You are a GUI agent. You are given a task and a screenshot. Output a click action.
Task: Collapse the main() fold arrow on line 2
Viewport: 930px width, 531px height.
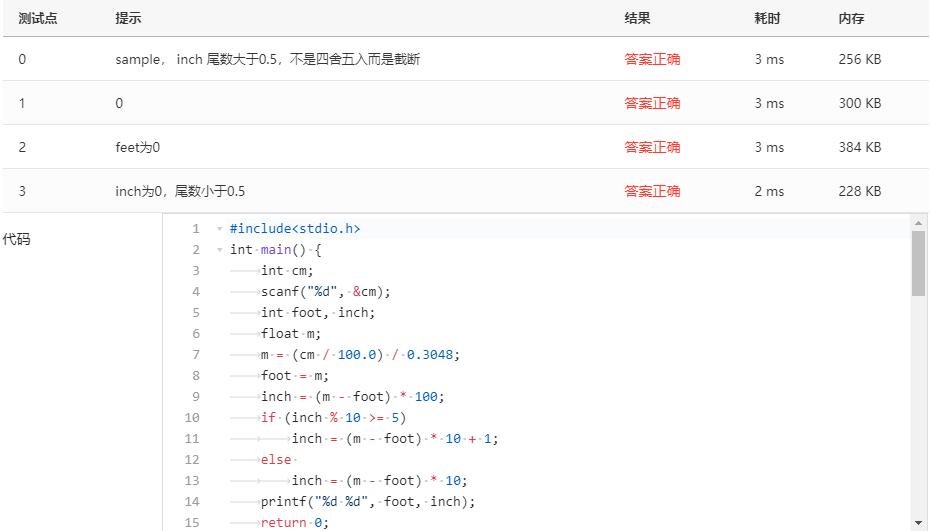click(x=219, y=250)
